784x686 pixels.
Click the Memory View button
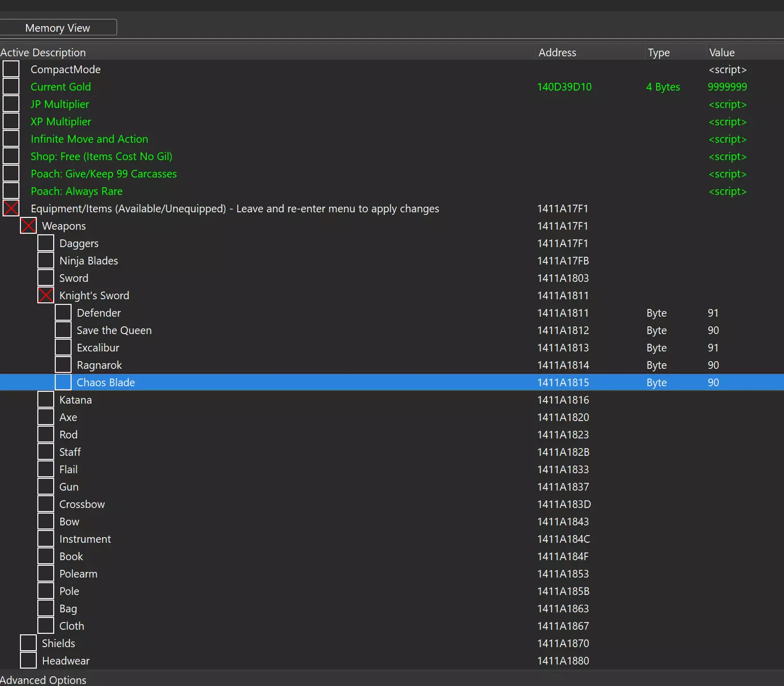coord(58,28)
